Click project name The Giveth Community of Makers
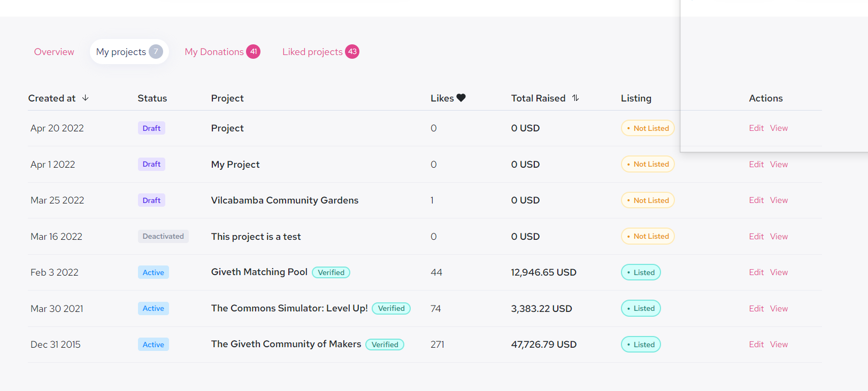The image size is (868, 391). (x=286, y=344)
